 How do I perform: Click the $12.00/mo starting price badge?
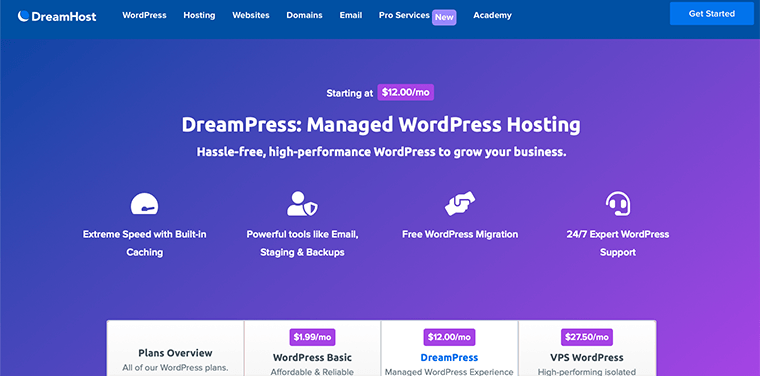(x=406, y=92)
